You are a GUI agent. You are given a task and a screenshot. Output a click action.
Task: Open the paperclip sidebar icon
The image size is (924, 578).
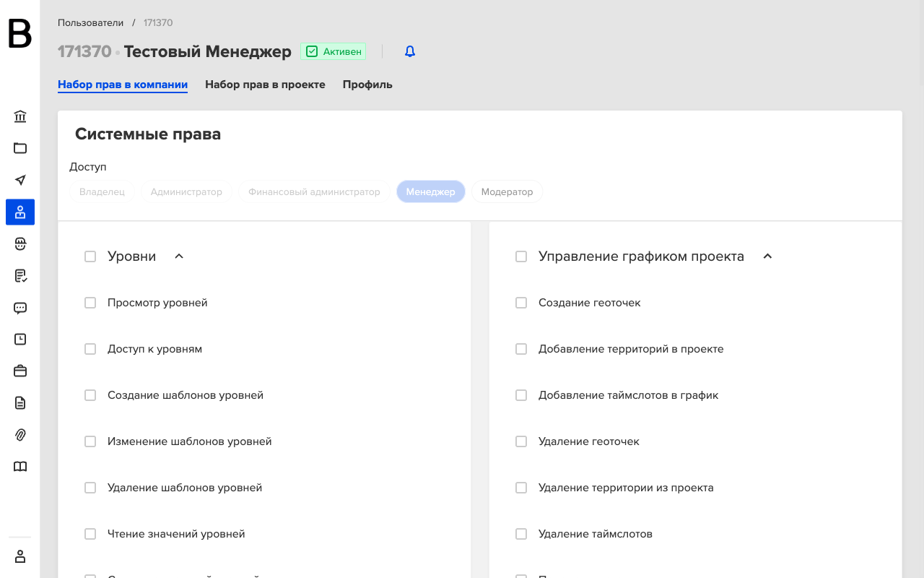[x=20, y=434]
